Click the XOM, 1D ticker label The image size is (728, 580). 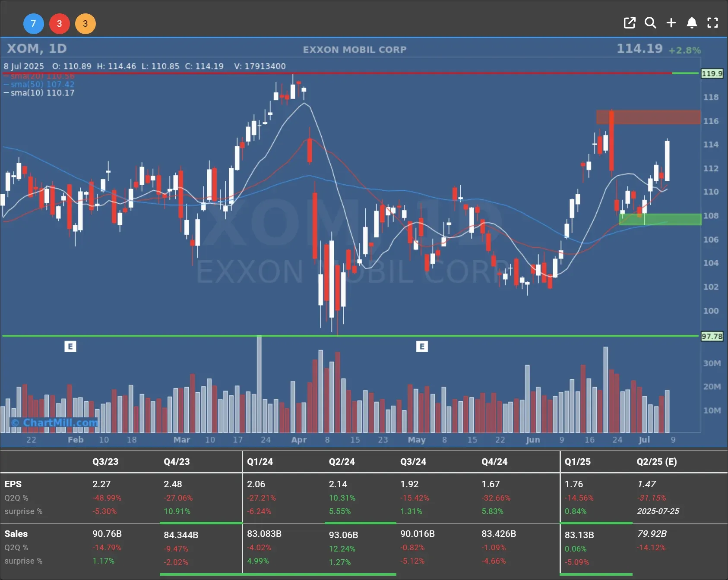(37, 48)
